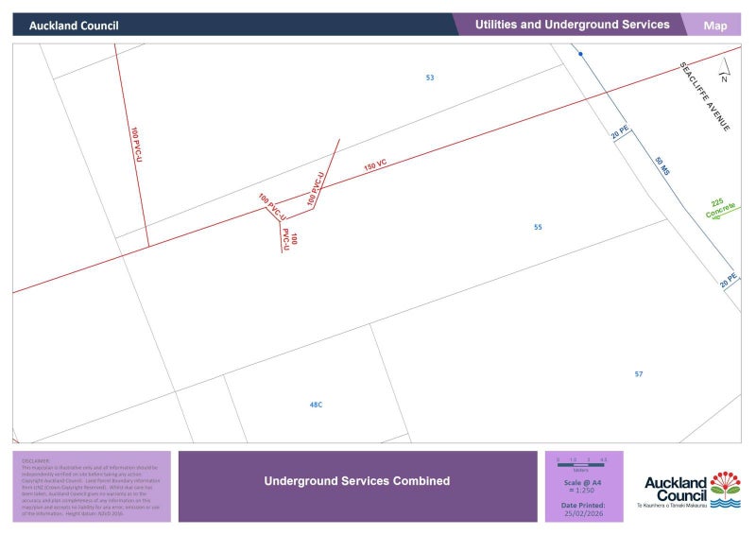Click the Seacliffe Avenue street label
756x535 pixels.
click(x=705, y=96)
